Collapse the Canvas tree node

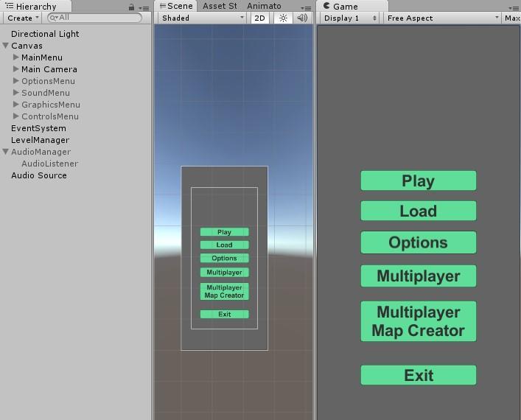[x=5, y=46]
